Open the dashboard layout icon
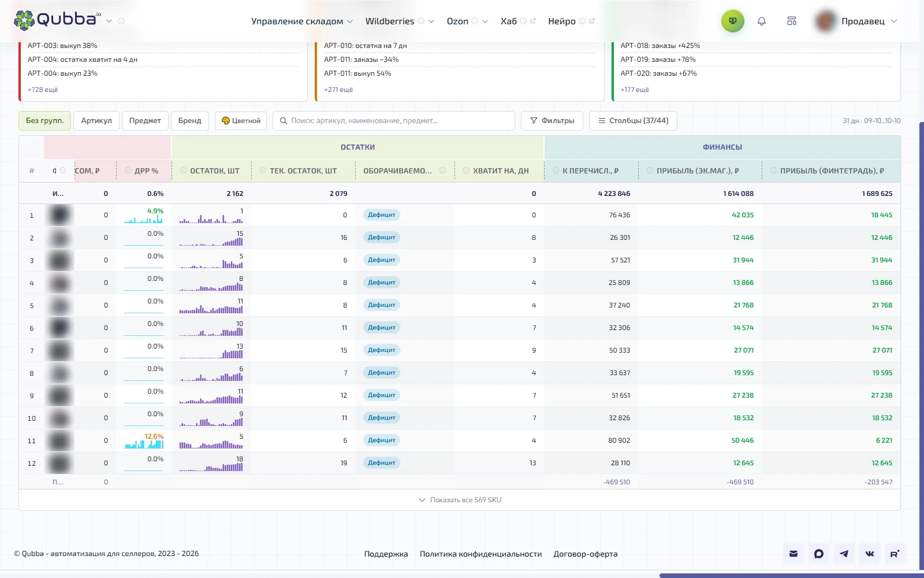Viewport: 924px width, 578px height. [792, 21]
